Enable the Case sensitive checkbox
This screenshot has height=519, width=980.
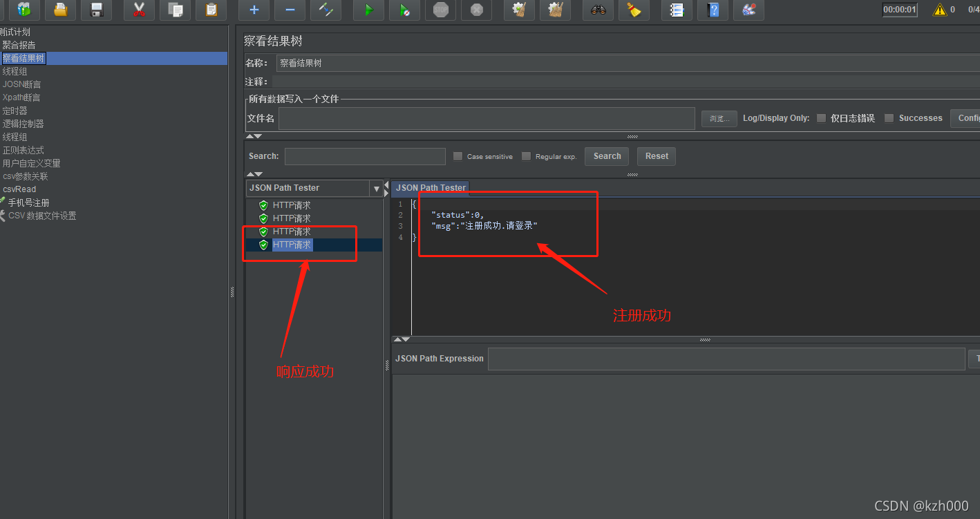(458, 156)
